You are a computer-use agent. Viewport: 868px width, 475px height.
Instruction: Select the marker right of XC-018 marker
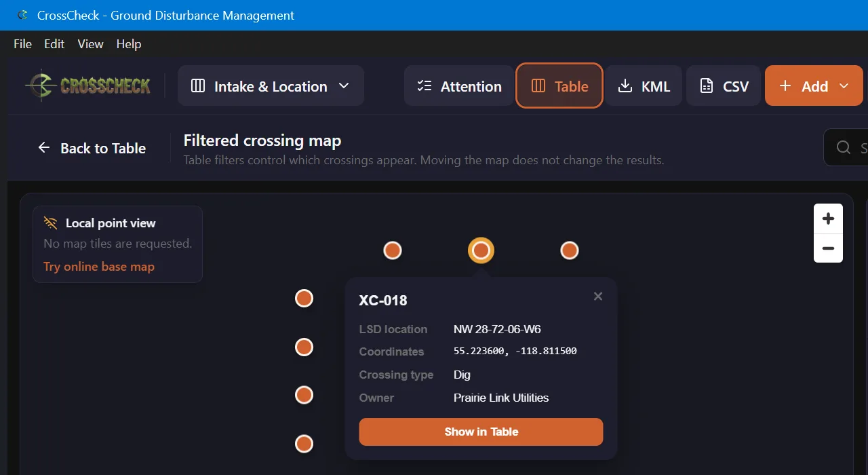[x=570, y=250]
